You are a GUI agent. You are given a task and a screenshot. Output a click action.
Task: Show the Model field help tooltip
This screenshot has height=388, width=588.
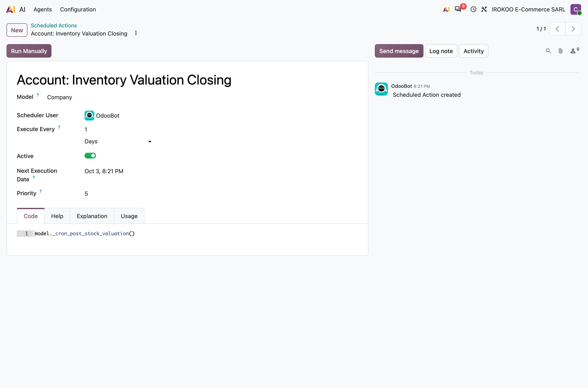point(38,95)
